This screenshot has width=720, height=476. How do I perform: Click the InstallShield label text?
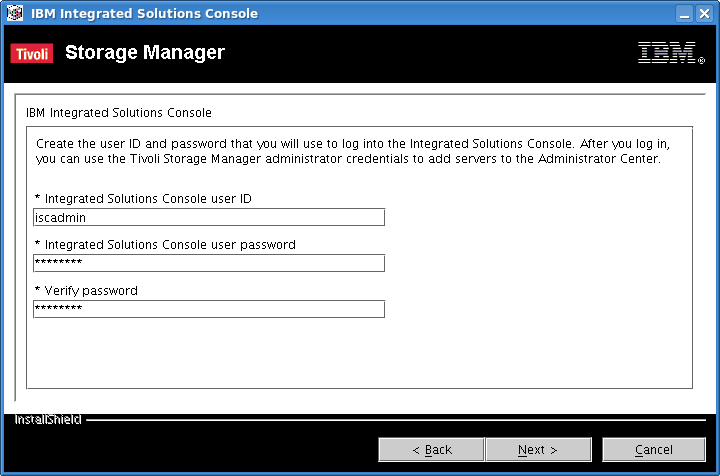48,420
